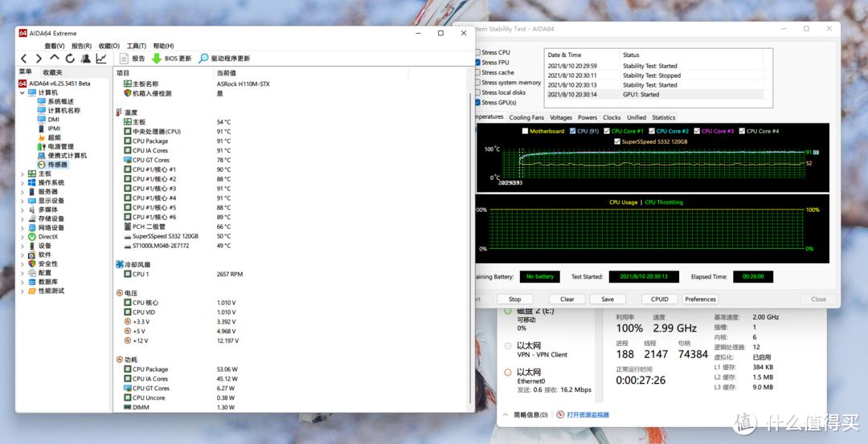
Task: Switch to the Cooling Fans tab
Action: (526, 117)
